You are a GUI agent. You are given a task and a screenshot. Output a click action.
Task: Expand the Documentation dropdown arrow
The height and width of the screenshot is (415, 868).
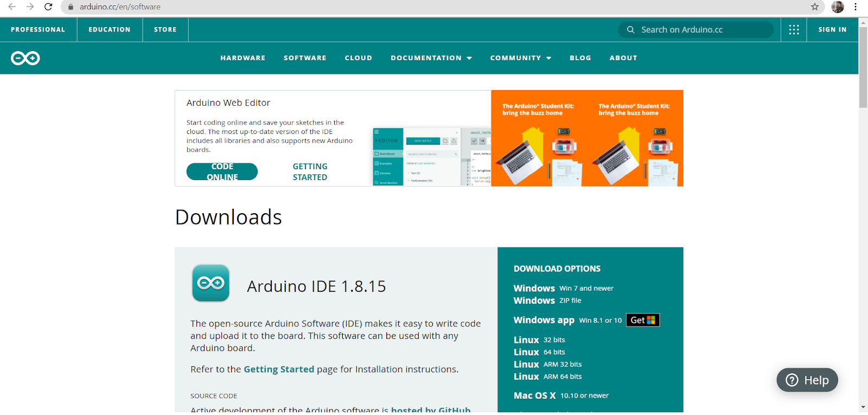[469, 58]
